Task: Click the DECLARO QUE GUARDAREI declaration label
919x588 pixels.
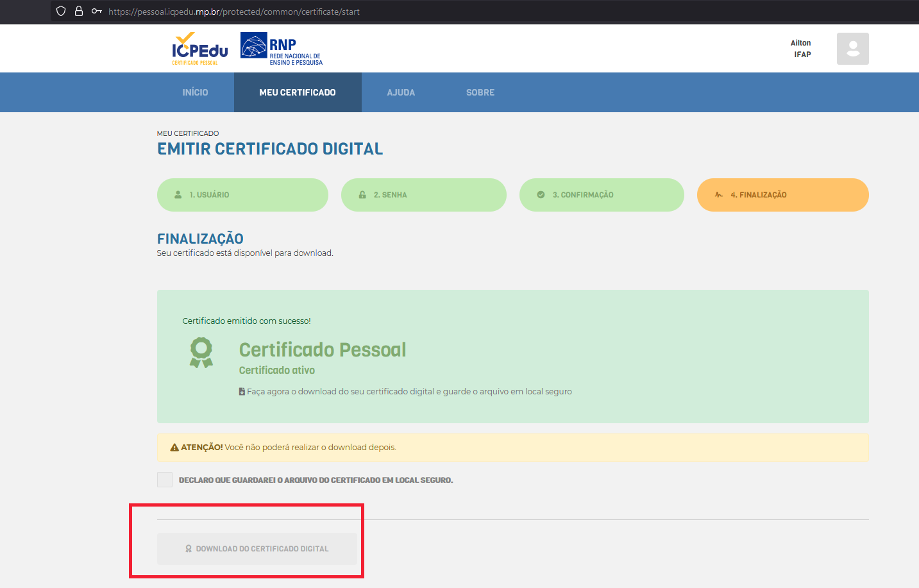Action: click(316, 480)
